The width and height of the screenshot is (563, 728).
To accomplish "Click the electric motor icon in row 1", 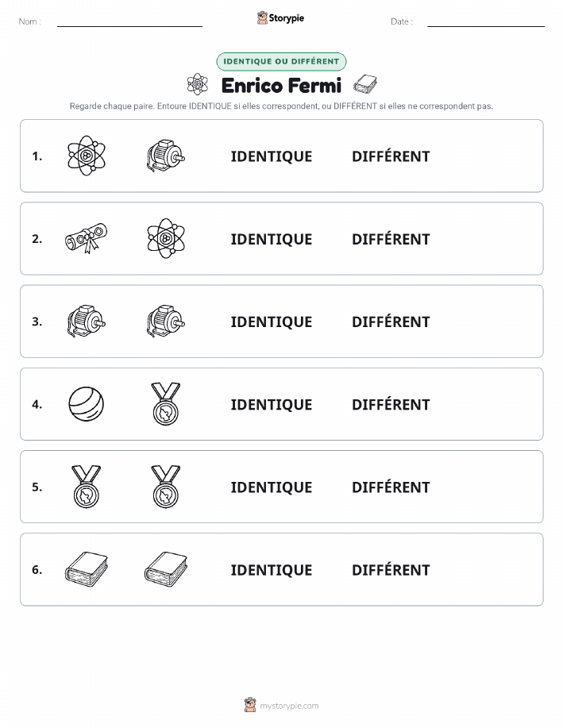I will tap(166, 156).
